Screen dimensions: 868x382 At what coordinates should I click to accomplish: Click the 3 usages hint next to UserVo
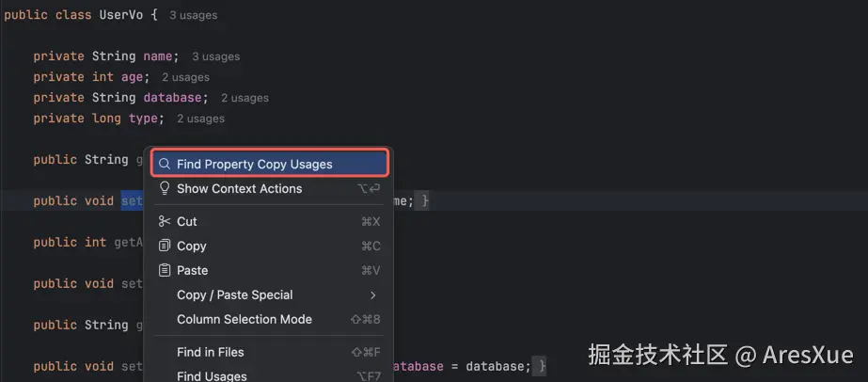pyautogui.click(x=194, y=16)
